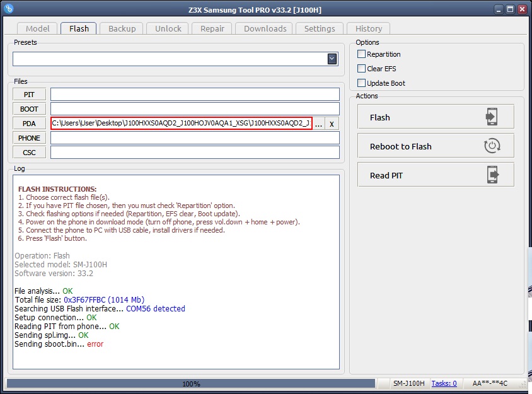Browse for PDA file with ellipsis button
The height and width of the screenshot is (394, 532).
pyautogui.click(x=318, y=124)
